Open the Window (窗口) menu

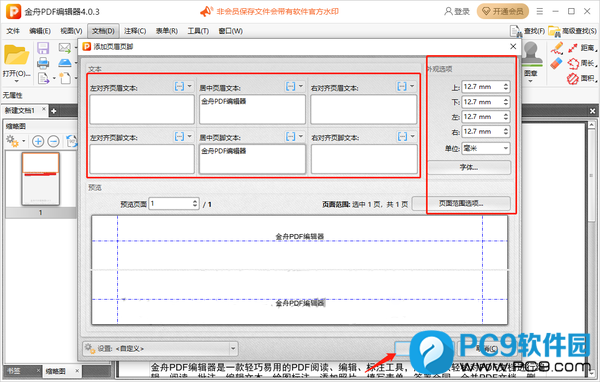pyautogui.click(x=230, y=31)
